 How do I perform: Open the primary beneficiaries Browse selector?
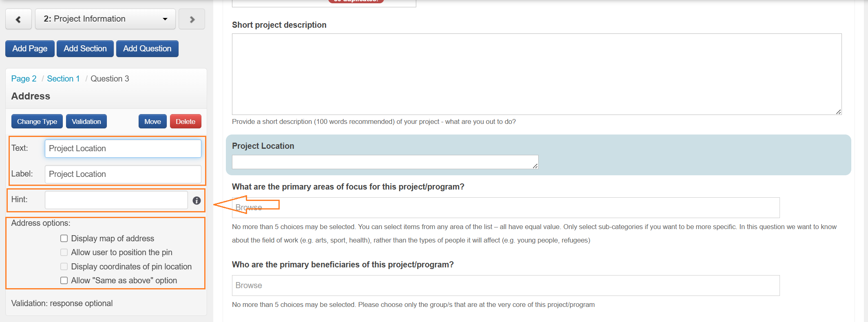click(x=506, y=285)
